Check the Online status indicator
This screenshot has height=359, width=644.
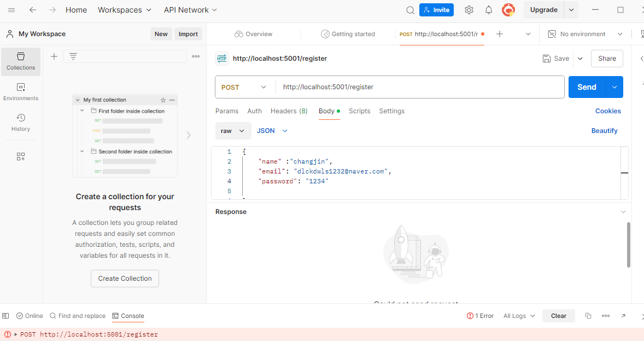click(x=30, y=316)
